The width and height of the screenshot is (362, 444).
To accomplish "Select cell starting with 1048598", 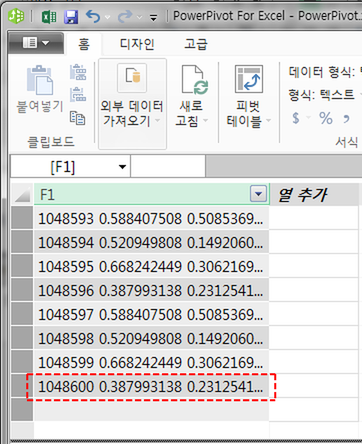I will click(151, 338).
